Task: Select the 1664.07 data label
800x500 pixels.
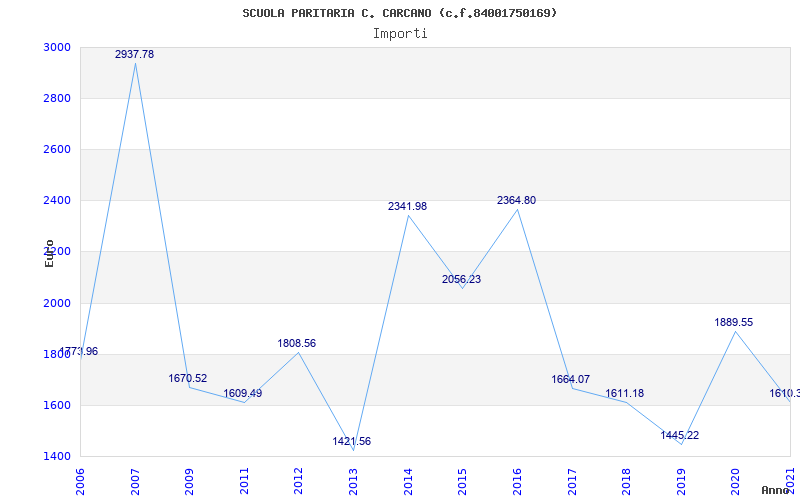Action: 570,380
